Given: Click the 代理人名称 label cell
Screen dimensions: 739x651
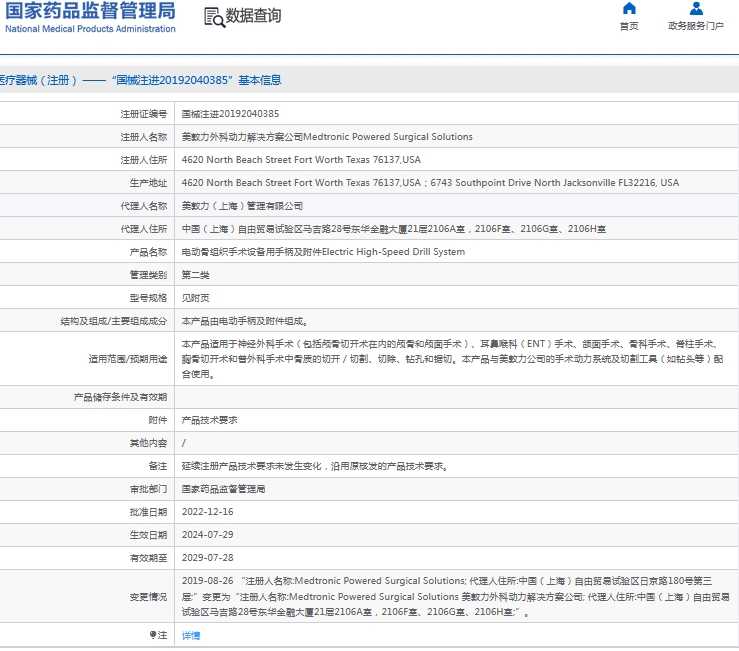Looking at the screenshot, I should click(144, 206).
